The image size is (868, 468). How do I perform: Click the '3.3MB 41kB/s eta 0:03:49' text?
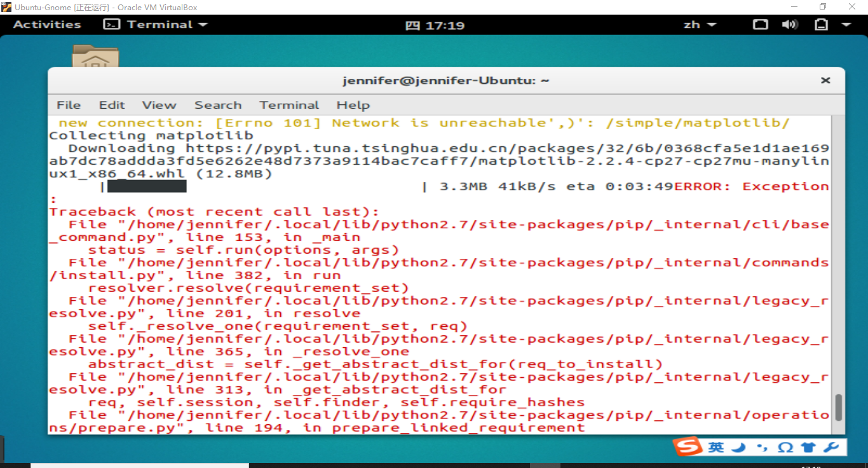(557, 186)
